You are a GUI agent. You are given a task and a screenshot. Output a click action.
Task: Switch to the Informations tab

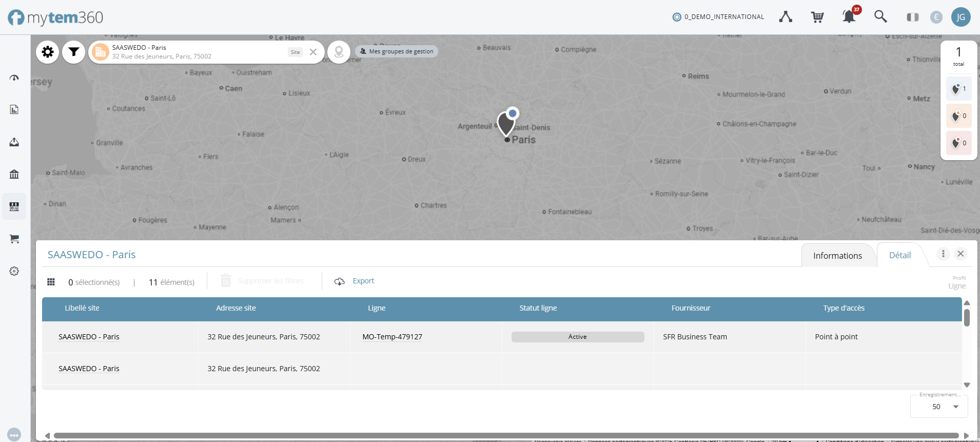coord(837,256)
